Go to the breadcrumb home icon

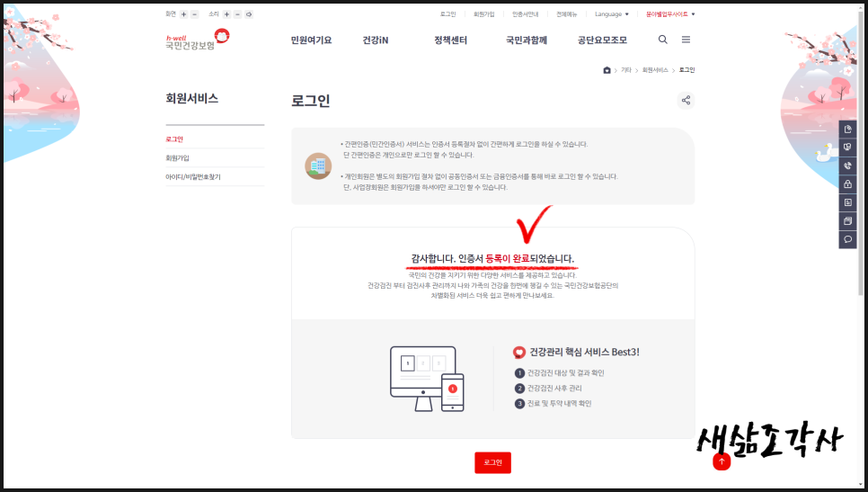[607, 70]
